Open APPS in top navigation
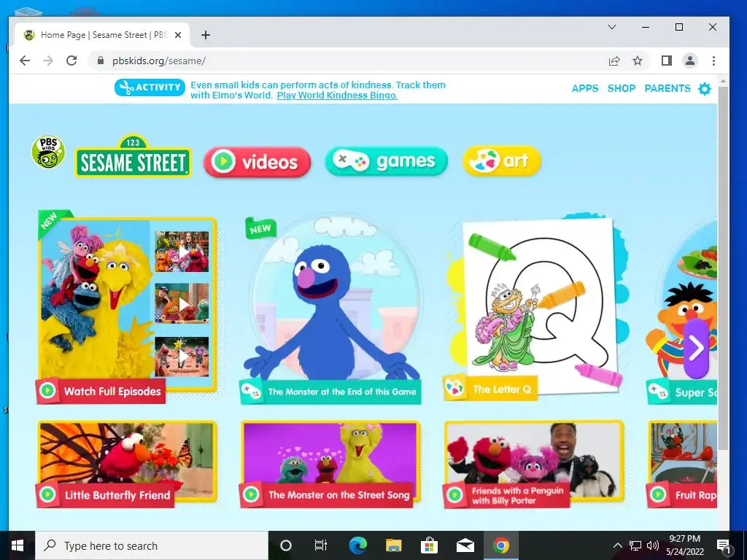747x560 pixels. 585,88
